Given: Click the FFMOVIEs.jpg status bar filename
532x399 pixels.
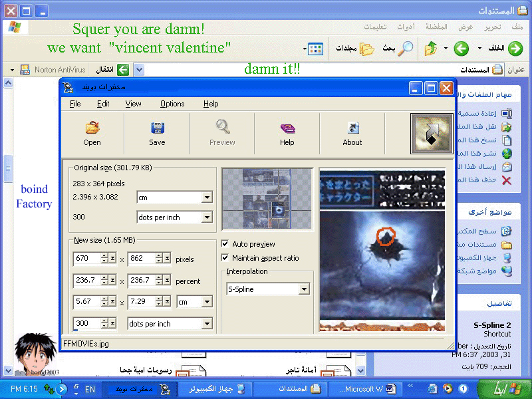Looking at the screenshot, I should (x=86, y=344).
